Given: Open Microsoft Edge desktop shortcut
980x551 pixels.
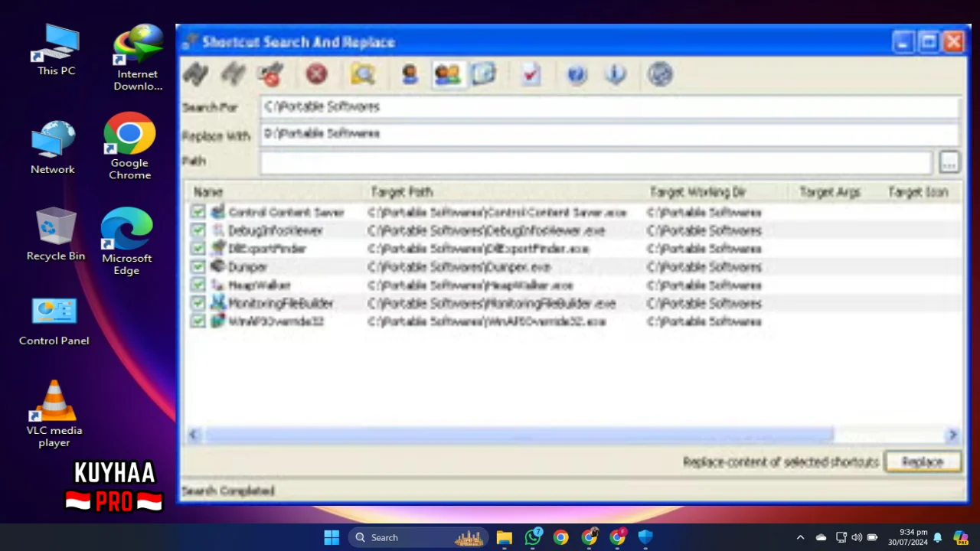Looking at the screenshot, I should [126, 241].
